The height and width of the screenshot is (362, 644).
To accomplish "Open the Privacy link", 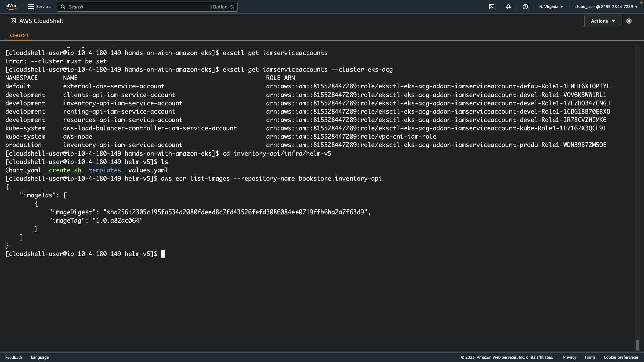I will [x=569, y=357].
